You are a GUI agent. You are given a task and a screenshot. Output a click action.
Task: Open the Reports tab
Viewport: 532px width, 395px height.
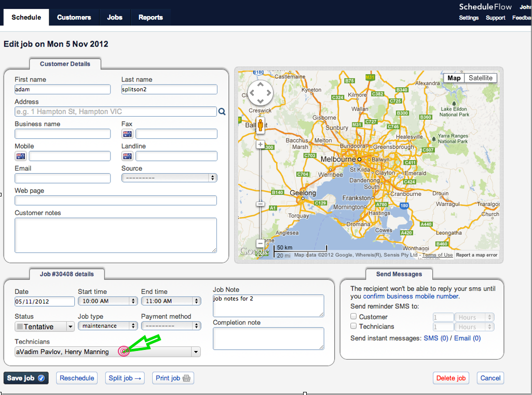pos(151,17)
